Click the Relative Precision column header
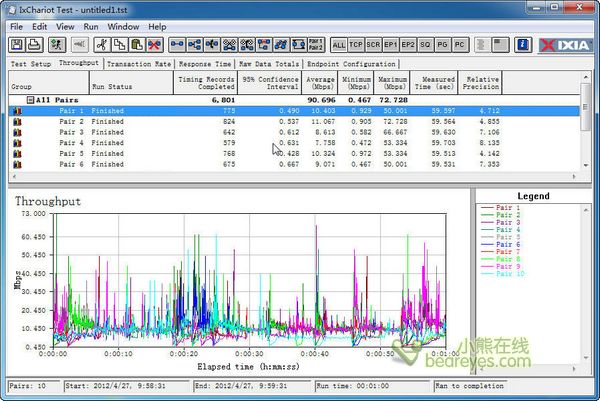Viewport: 600px width, 401px height. [480, 83]
